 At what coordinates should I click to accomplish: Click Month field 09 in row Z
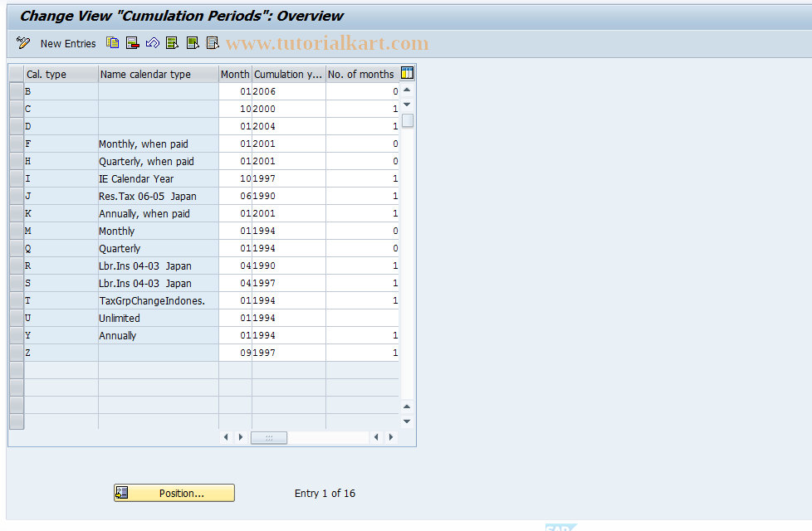pyautogui.click(x=236, y=353)
